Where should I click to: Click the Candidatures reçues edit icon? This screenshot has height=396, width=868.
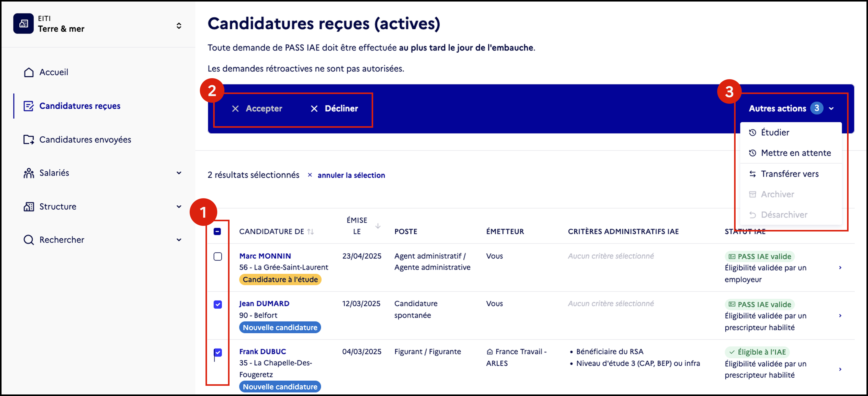tap(29, 106)
